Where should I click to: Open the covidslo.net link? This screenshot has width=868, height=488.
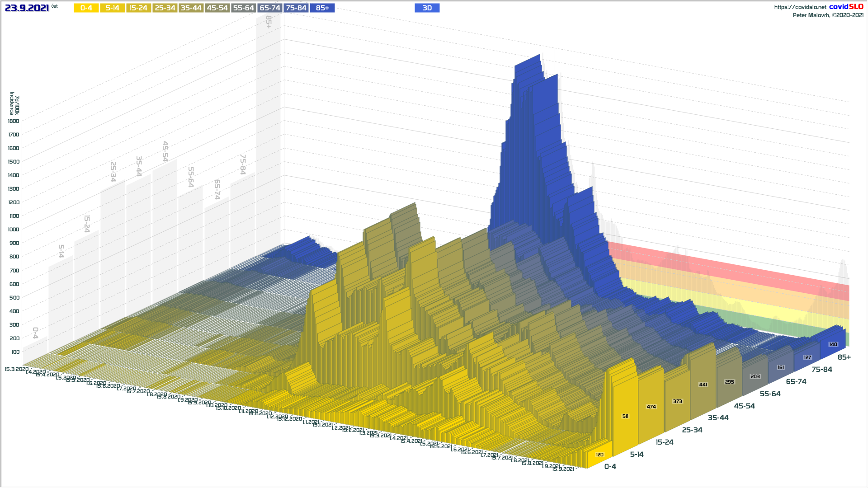click(x=800, y=7)
